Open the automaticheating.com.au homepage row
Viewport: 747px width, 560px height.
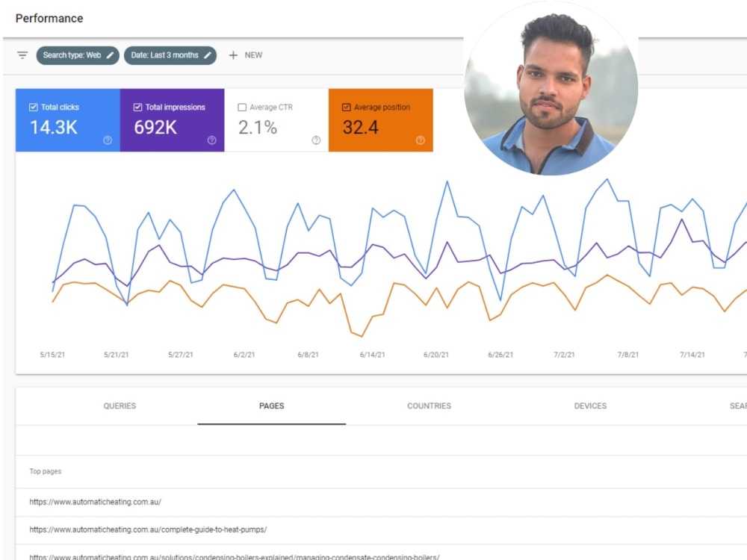coord(381,502)
